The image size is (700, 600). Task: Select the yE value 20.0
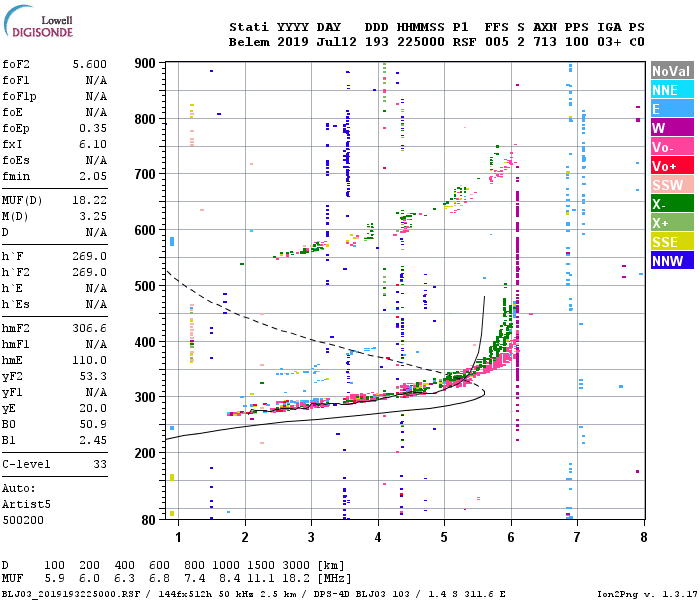(93, 408)
